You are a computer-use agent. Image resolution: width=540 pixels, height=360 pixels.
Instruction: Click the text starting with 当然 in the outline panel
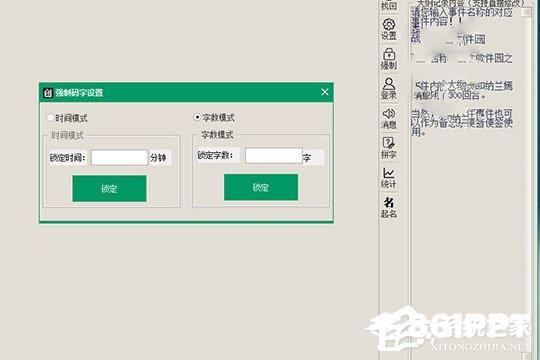pyautogui.click(x=462, y=122)
